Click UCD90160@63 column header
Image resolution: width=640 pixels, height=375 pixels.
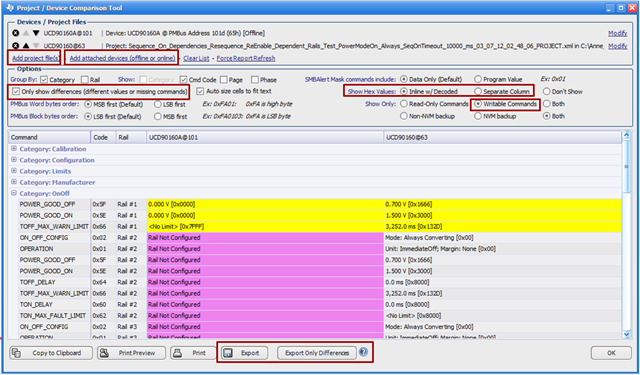pos(502,138)
